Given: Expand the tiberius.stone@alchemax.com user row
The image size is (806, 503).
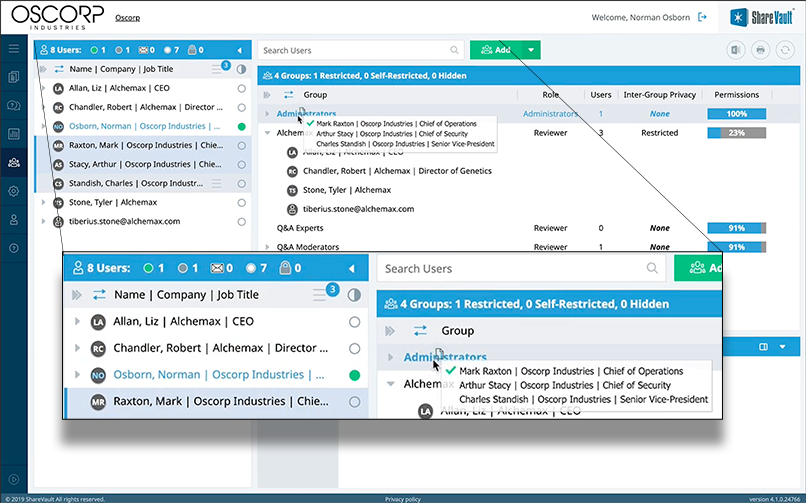Looking at the screenshot, I should click(x=44, y=221).
